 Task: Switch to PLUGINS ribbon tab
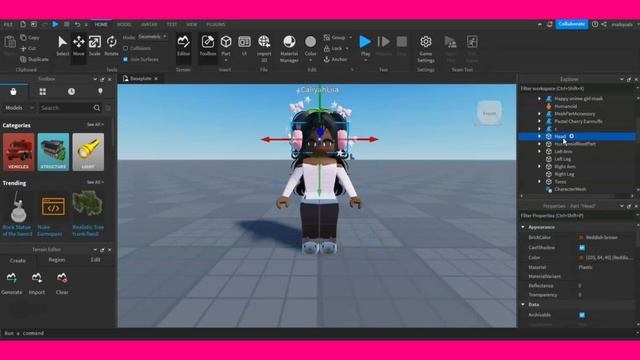(216, 24)
